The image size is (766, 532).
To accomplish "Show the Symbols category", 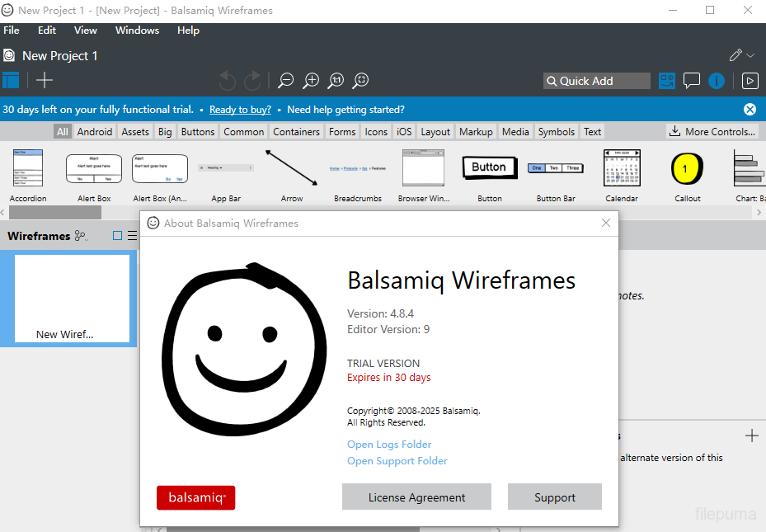I will pos(557,131).
